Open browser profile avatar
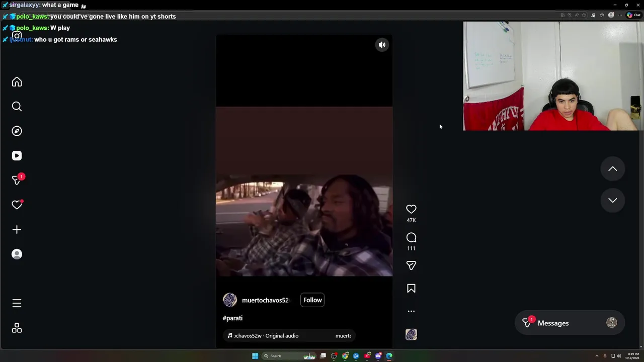 tap(611, 15)
